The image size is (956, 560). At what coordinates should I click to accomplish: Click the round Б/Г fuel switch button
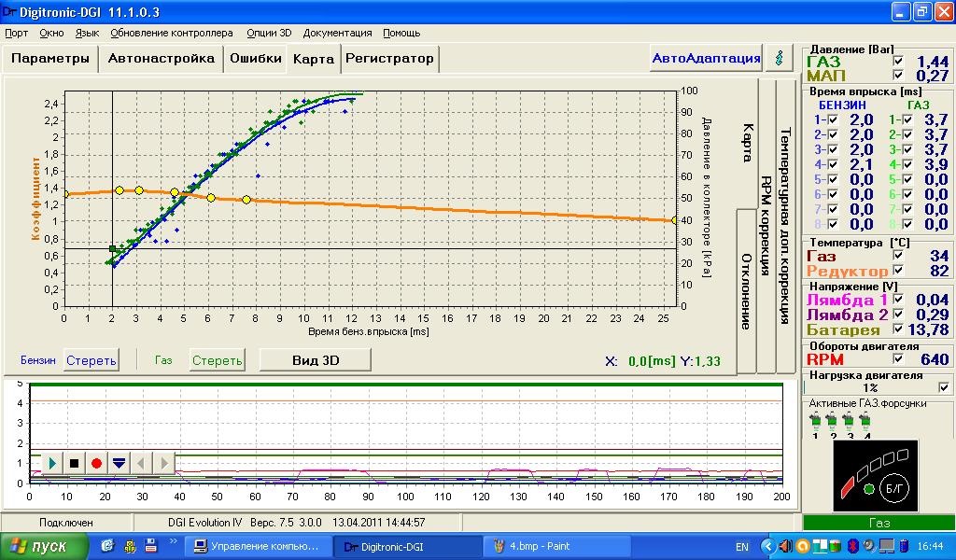pos(894,488)
